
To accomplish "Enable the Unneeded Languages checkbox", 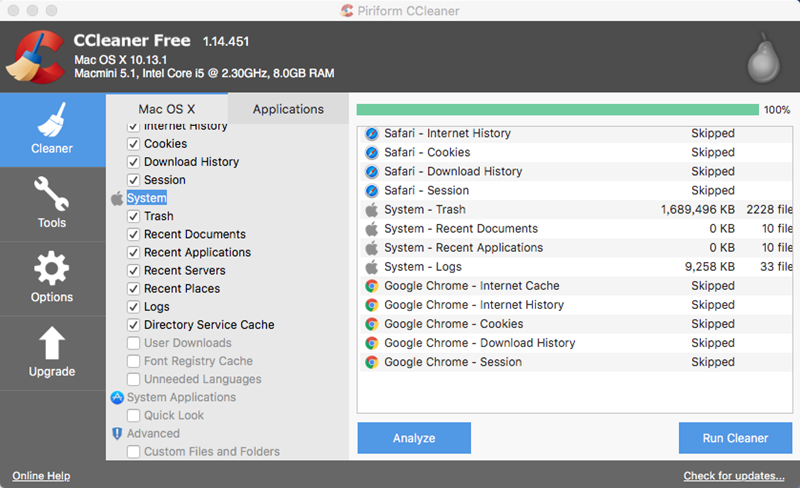I will pyautogui.click(x=133, y=379).
